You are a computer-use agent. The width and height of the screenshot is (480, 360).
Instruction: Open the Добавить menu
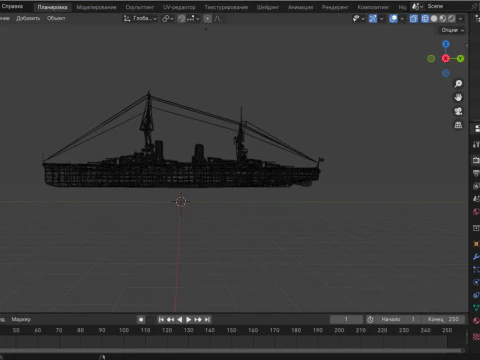tap(28, 18)
